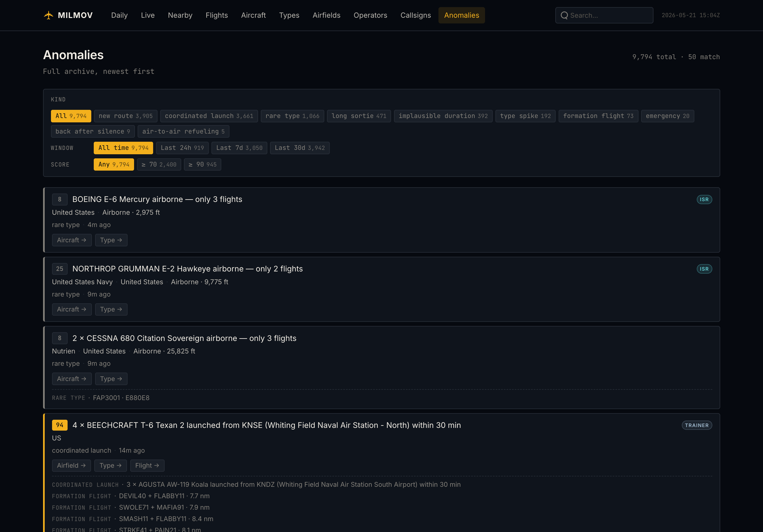The image size is (763, 532).
Task: Filter score at least 70
Action: [x=159, y=165]
